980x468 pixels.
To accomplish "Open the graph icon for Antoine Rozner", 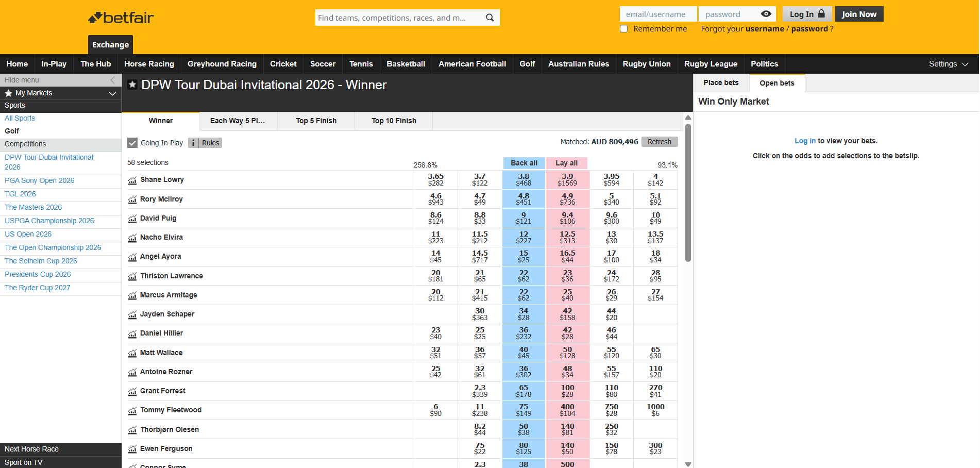I will [x=132, y=372].
